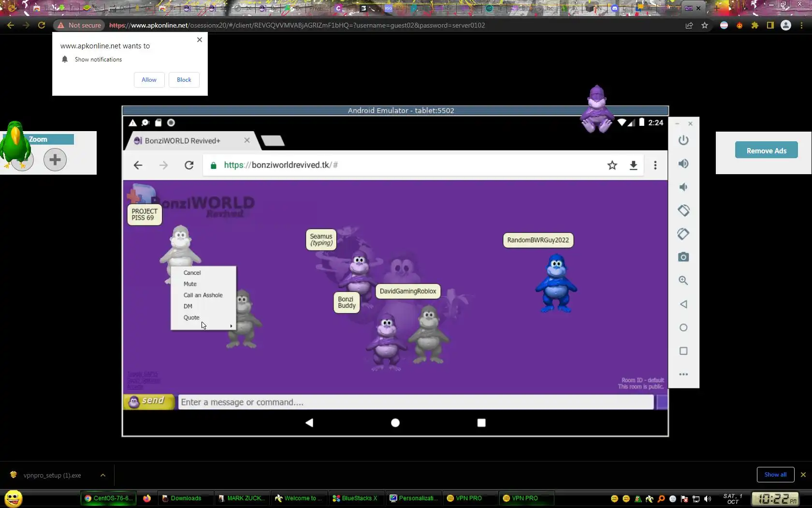The image size is (812, 508).
Task: Select Cancel in the context menu
Action: pos(192,273)
